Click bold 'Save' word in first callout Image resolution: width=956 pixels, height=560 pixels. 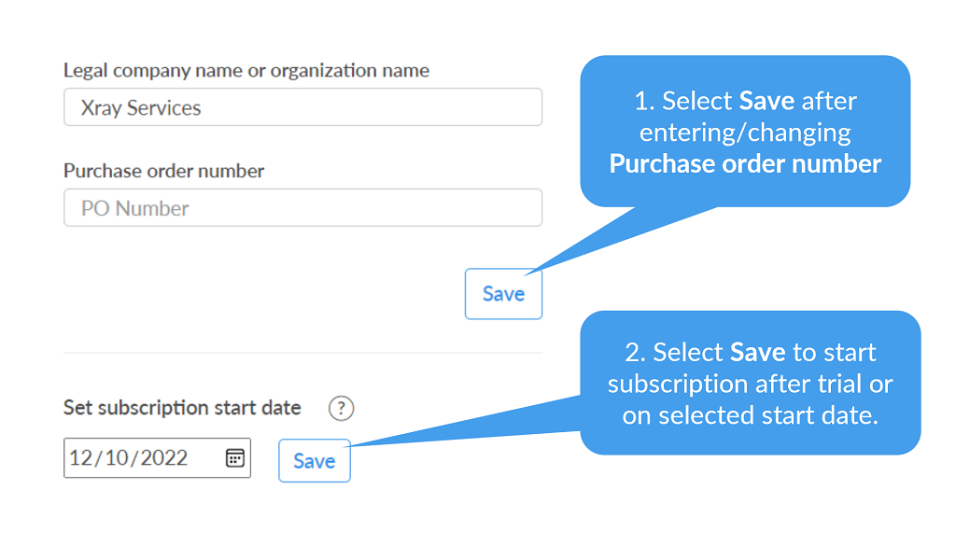[766, 101]
